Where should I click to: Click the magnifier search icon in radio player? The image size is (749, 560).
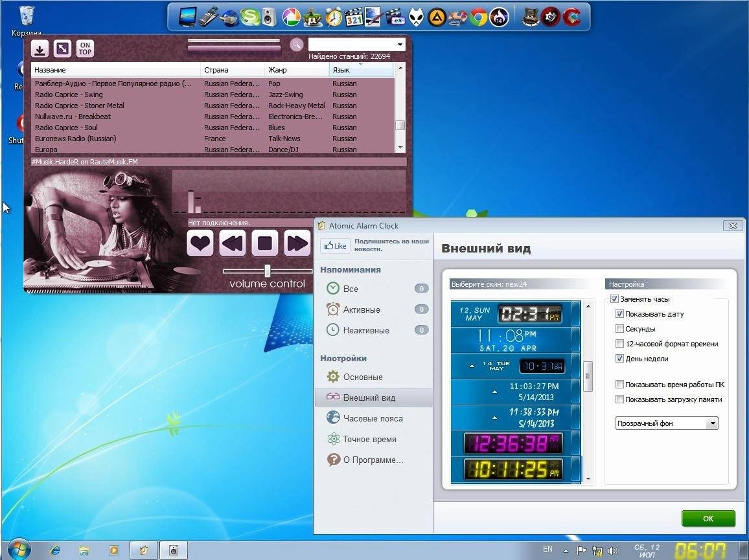[x=297, y=45]
